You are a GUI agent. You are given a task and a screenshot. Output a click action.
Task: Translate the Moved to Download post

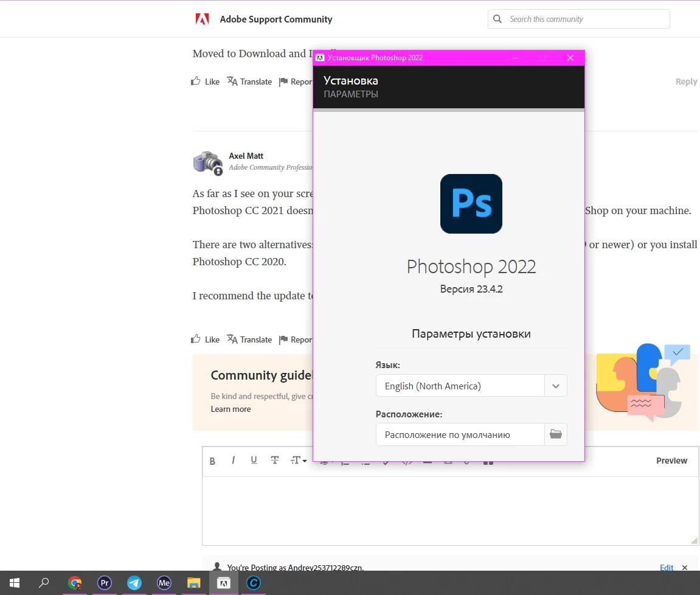249,82
